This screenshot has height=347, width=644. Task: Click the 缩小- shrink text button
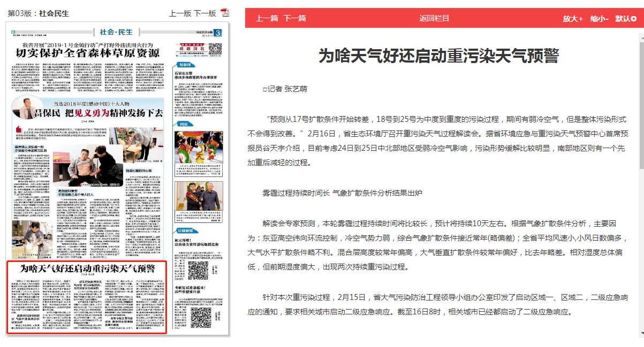click(x=599, y=19)
